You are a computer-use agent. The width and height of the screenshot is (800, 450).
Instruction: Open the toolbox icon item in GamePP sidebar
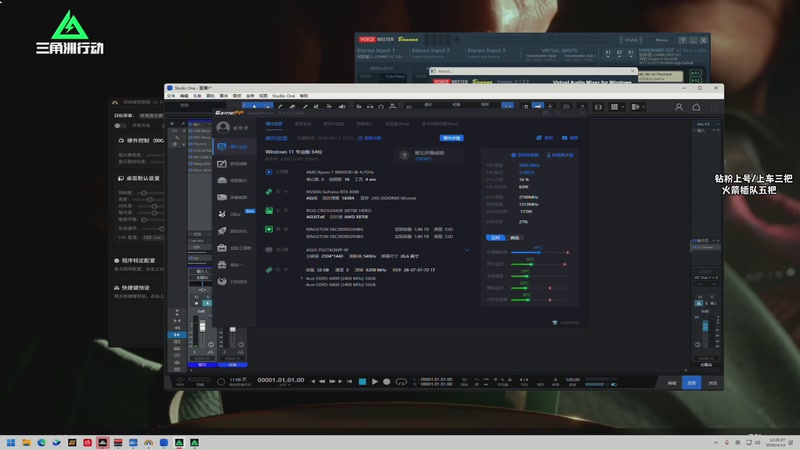point(222,248)
